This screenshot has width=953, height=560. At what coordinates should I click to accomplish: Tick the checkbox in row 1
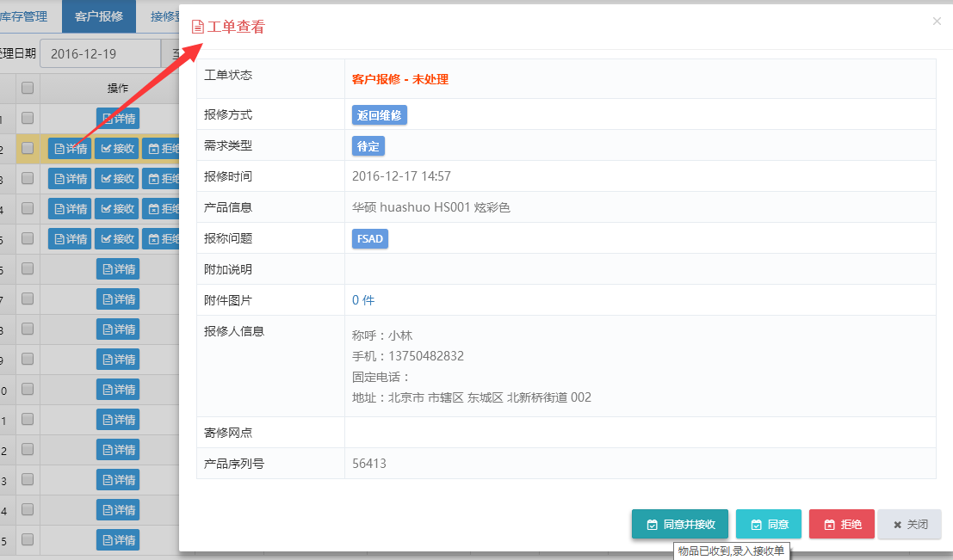[x=28, y=118]
